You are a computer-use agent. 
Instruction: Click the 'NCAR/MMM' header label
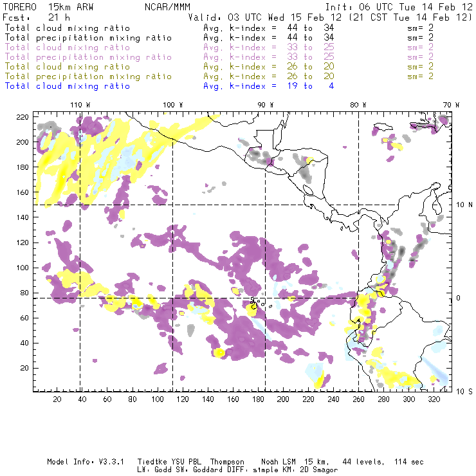168,7
